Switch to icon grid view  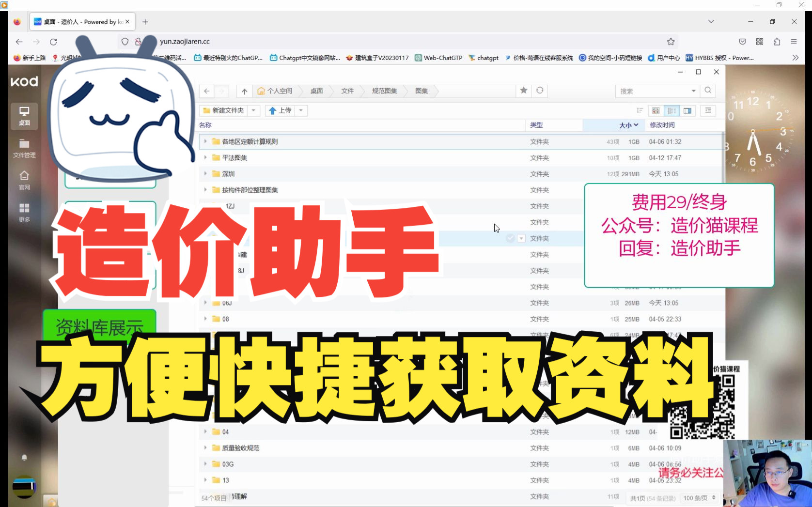click(x=656, y=110)
